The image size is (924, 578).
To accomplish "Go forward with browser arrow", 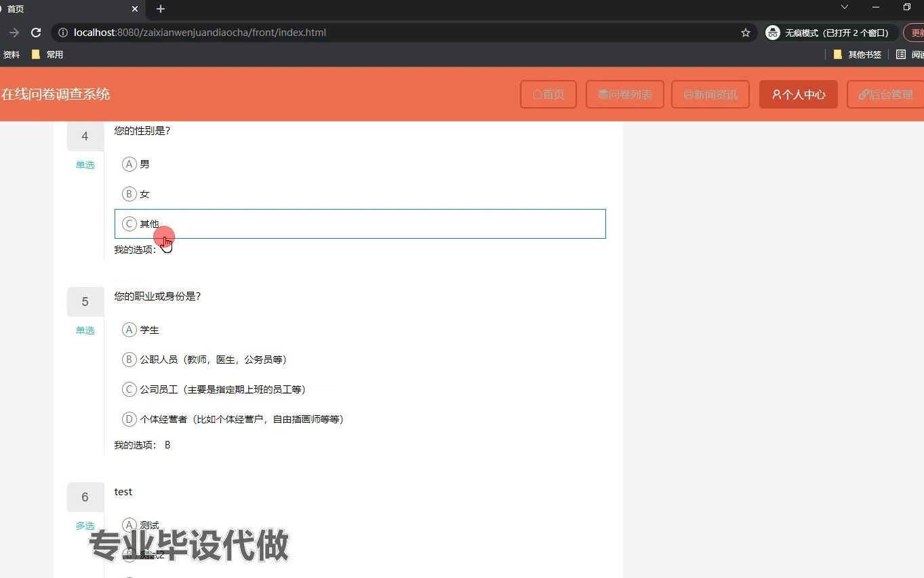I will (x=14, y=33).
